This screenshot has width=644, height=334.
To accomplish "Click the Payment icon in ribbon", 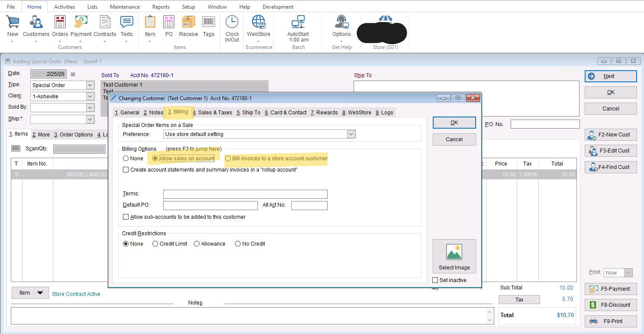I will point(81,23).
